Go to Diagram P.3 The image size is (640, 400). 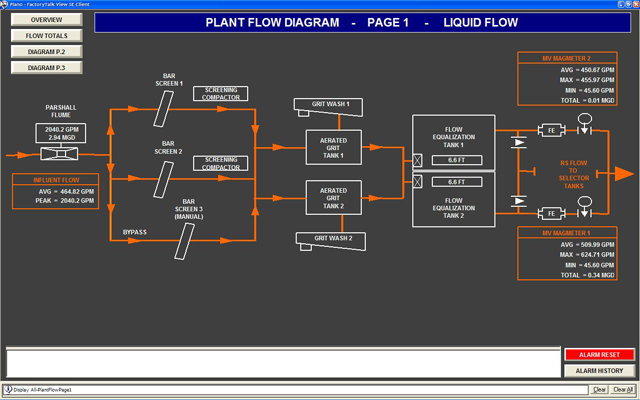tap(44, 68)
